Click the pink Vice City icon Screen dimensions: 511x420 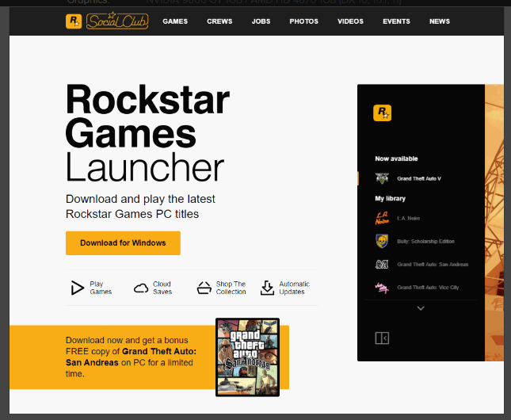[382, 288]
